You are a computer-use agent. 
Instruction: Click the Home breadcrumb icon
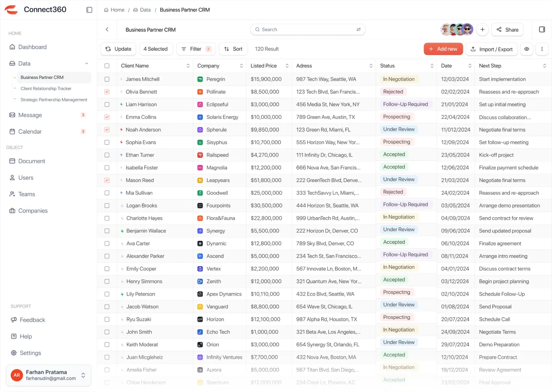click(x=106, y=10)
